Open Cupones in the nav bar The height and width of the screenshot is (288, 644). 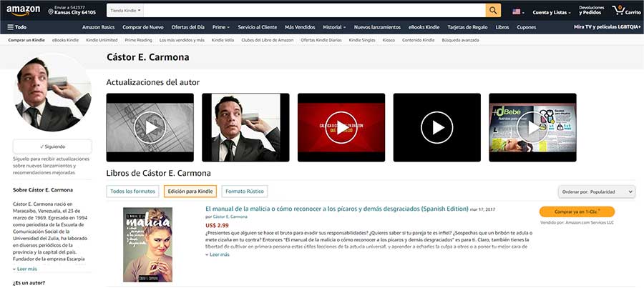(526, 27)
